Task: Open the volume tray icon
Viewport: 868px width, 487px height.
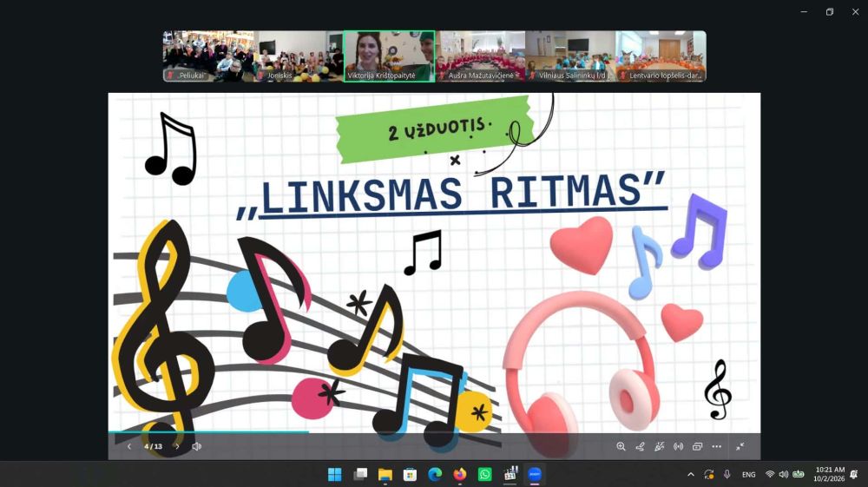Action: coord(783,474)
